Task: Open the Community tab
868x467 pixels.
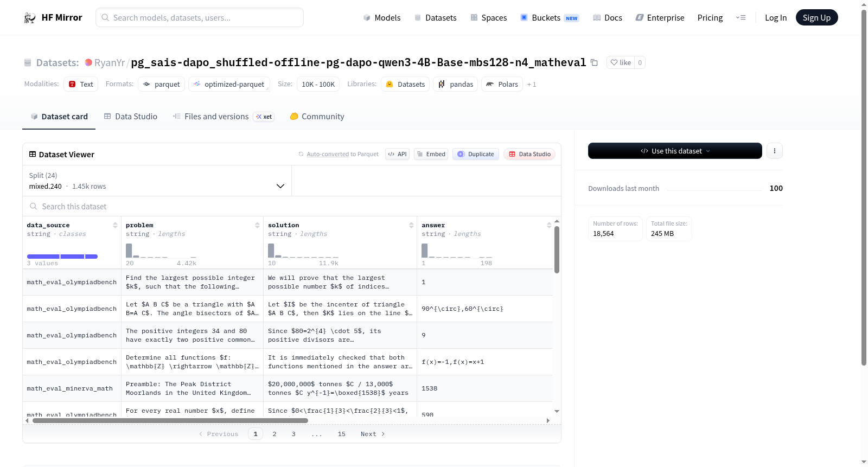Action: (317, 117)
